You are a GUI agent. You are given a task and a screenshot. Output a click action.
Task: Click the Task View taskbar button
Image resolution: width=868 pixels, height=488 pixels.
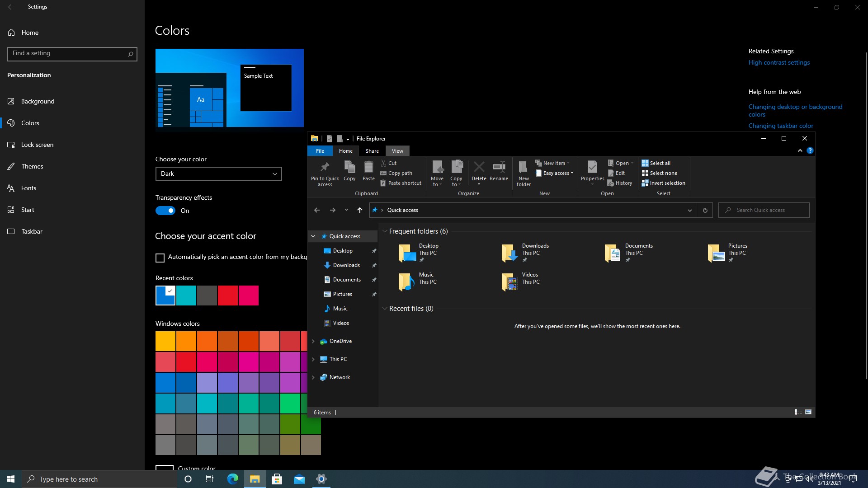(210, 479)
